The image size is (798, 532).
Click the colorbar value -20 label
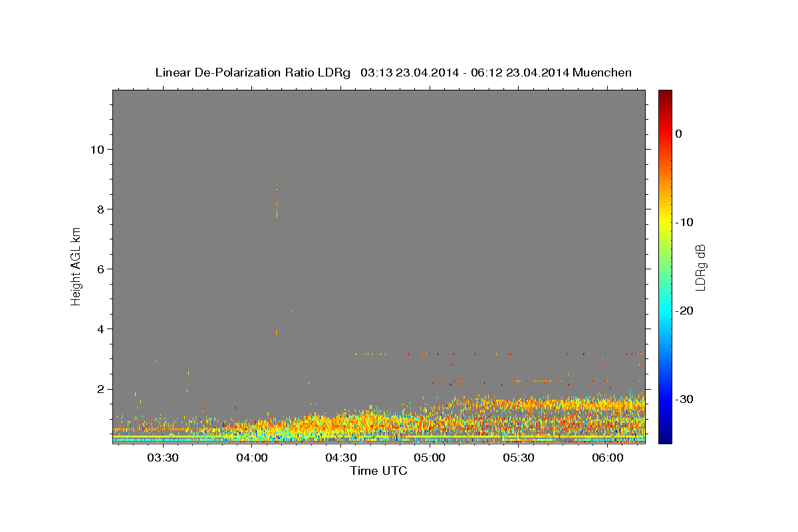coord(685,311)
